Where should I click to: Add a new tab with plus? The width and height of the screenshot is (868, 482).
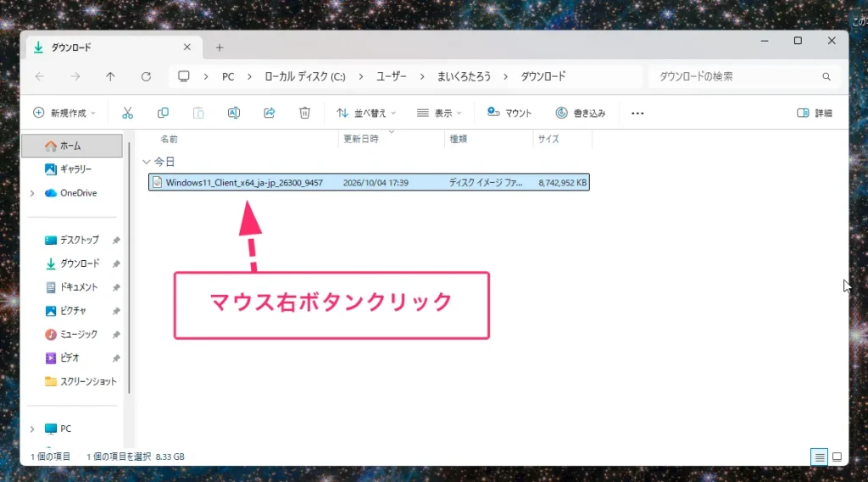220,47
